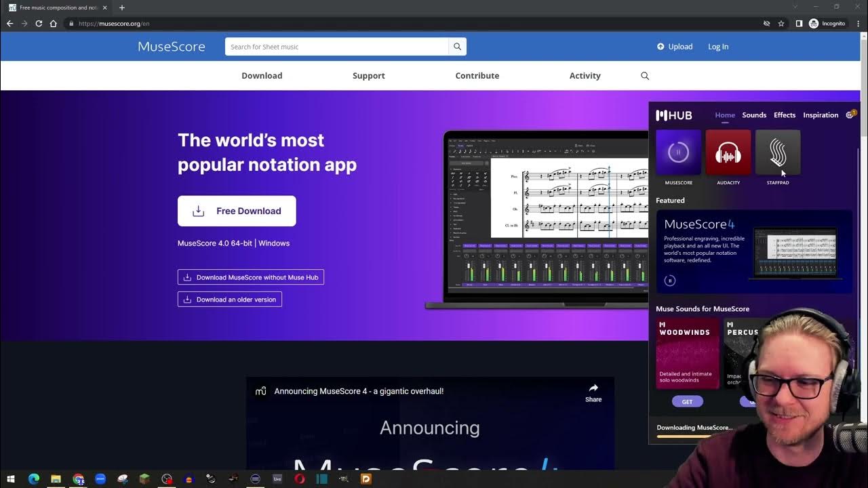Click the site search magnifier in navigation bar
868x488 pixels.
coord(645,76)
